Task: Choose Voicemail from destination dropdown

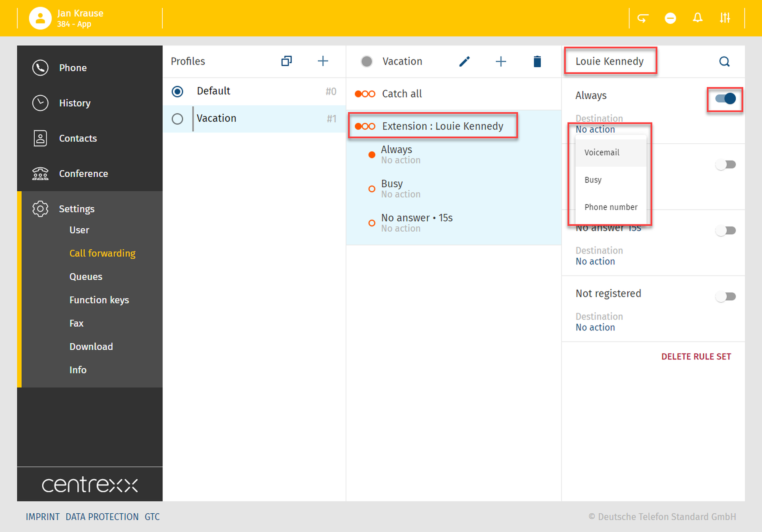Action: 602,152
